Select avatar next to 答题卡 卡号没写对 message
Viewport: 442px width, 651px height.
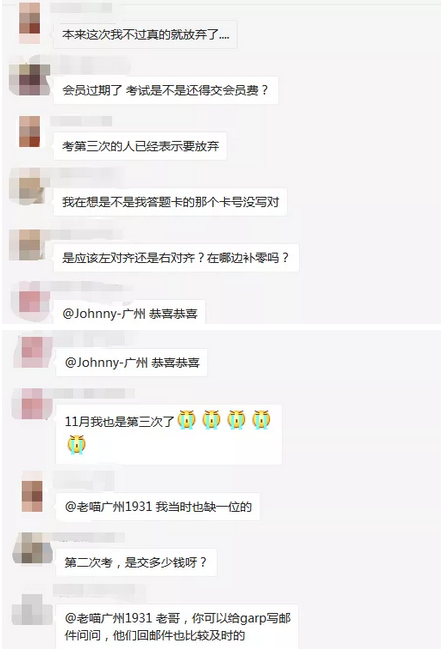coord(29,188)
